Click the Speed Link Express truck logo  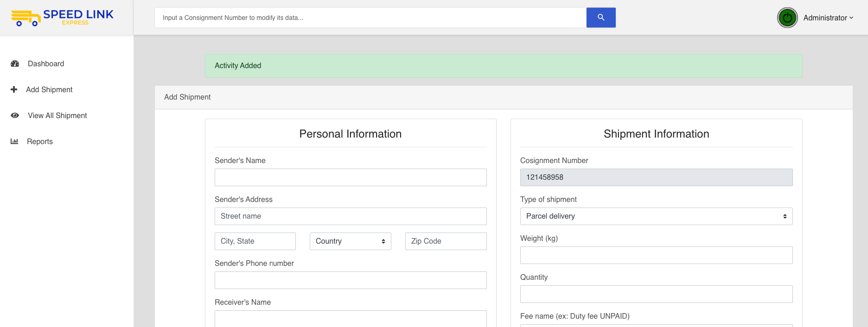point(62,18)
